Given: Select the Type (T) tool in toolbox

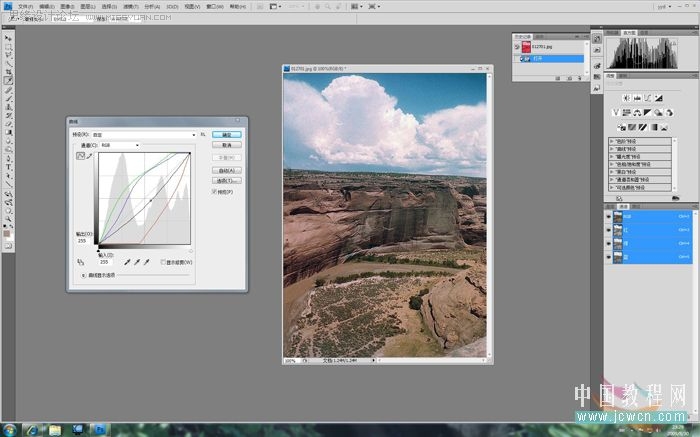Looking at the screenshot, I should point(8,167).
